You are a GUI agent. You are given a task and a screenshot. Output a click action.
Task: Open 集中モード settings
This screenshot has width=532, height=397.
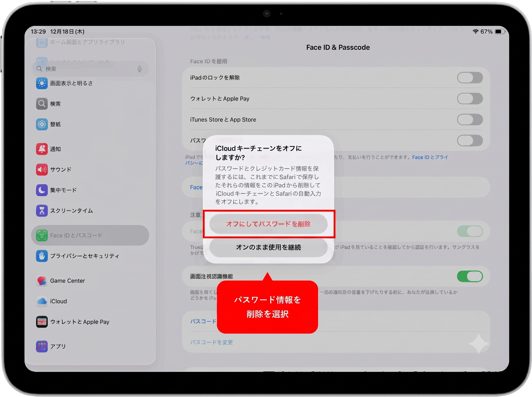90,190
